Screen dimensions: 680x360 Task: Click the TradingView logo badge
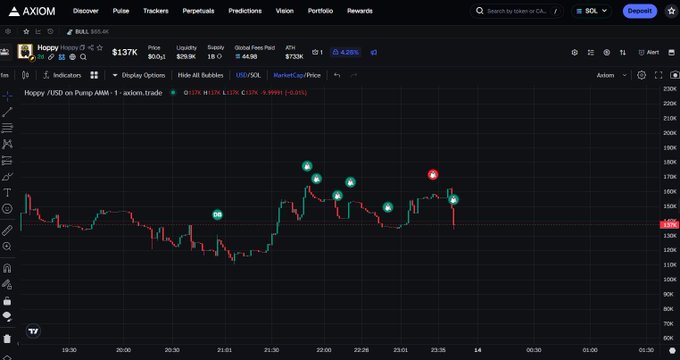click(33, 331)
